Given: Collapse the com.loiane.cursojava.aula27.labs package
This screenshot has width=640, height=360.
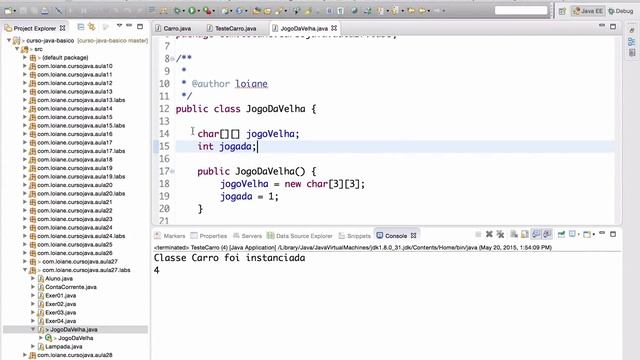Looking at the screenshot, I should click(x=25, y=270).
